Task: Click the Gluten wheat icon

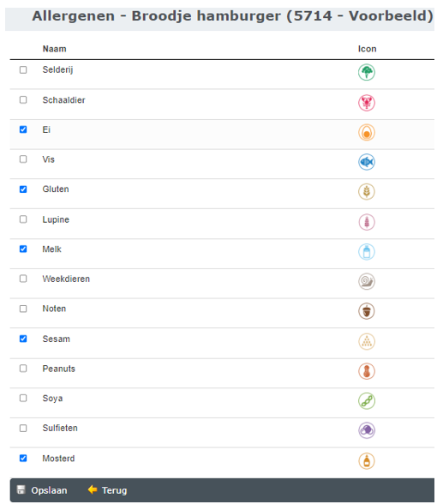Action: (367, 192)
